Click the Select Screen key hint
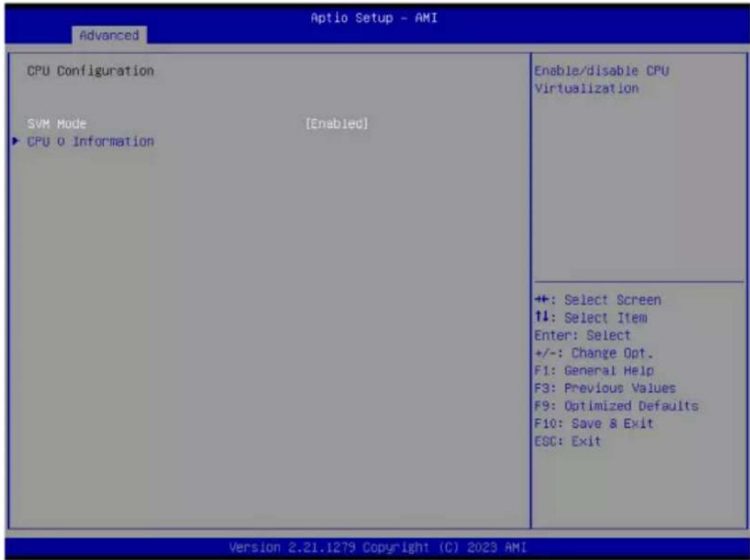 [598, 300]
